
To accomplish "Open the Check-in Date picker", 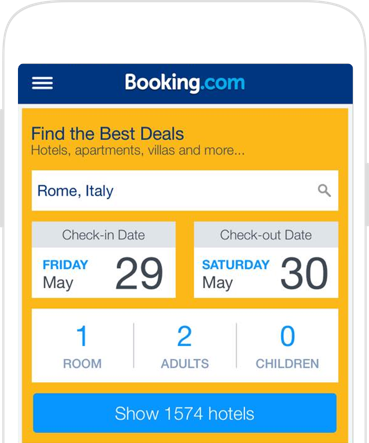I will (x=104, y=260).
